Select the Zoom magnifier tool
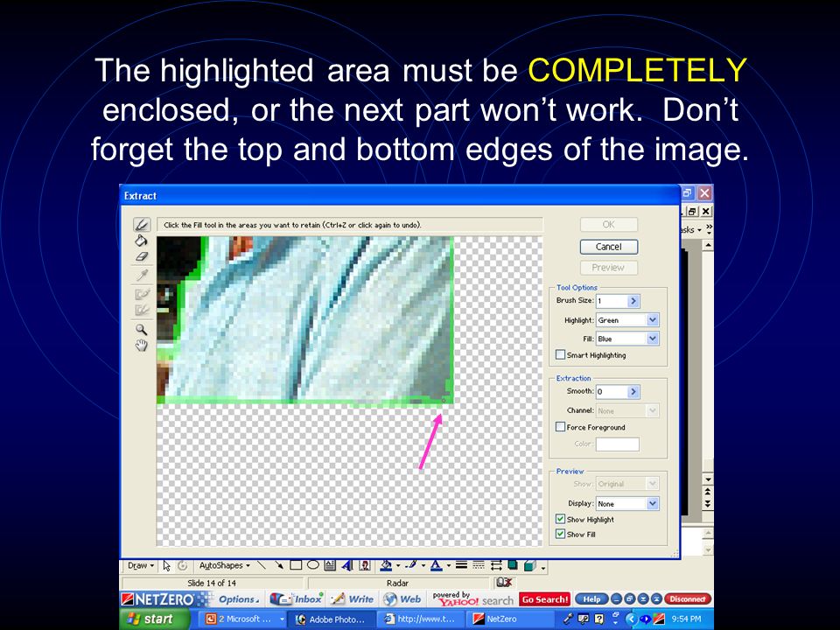840x630 pixels. tap(142, 329)
